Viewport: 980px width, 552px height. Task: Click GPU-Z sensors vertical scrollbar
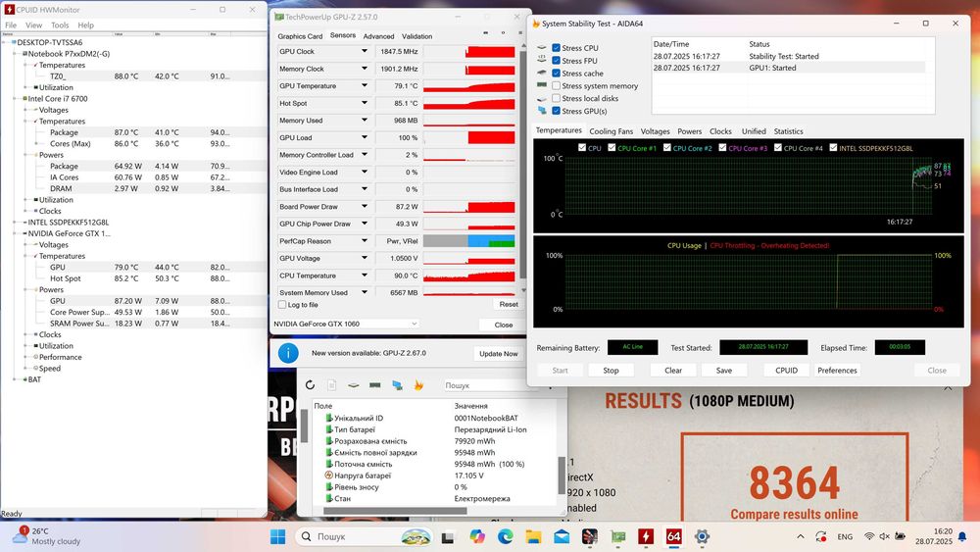[x=523, y=165]
